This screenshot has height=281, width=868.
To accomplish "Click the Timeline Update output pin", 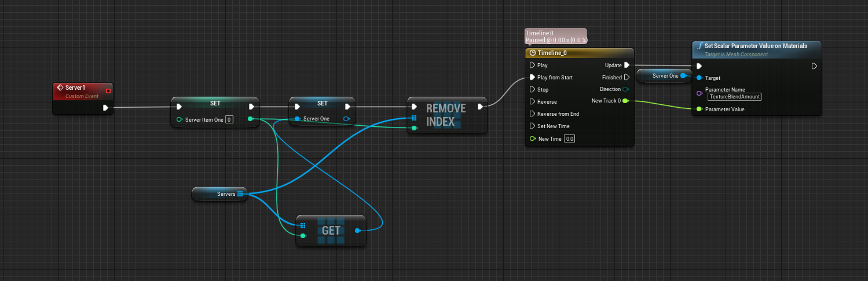I will 627,65.
